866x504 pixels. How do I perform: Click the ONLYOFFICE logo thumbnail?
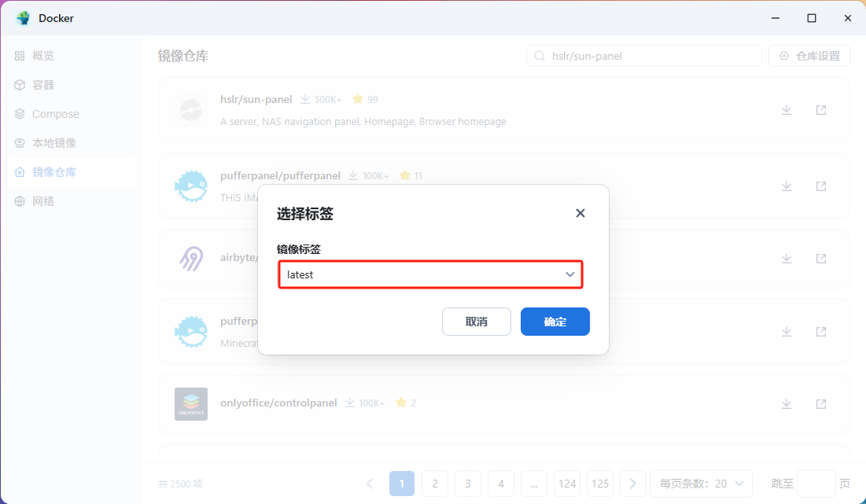pos(191,404)
